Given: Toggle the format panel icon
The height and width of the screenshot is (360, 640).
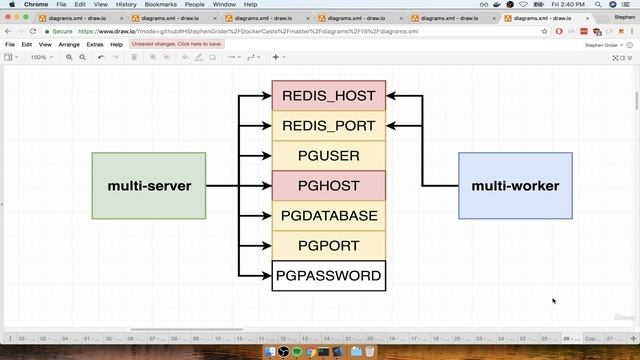Looking at the screenshot, I should [x=622, y=58].
